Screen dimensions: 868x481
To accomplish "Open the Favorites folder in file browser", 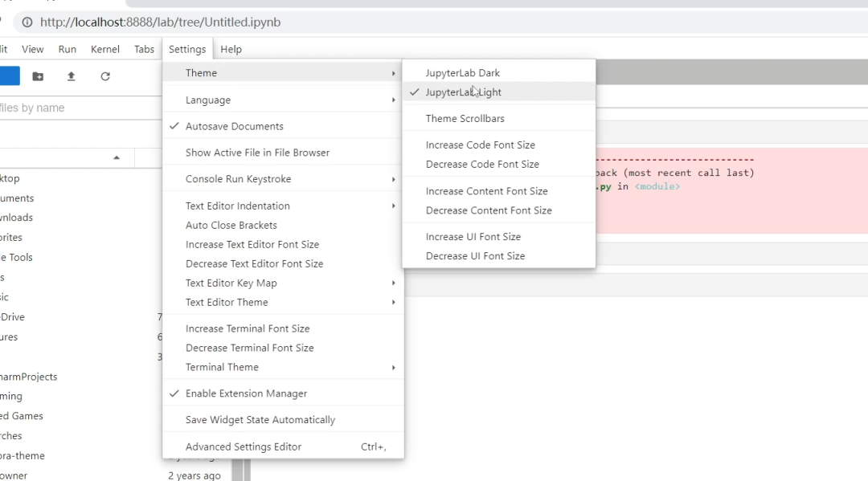I will (x=11, y=237).
